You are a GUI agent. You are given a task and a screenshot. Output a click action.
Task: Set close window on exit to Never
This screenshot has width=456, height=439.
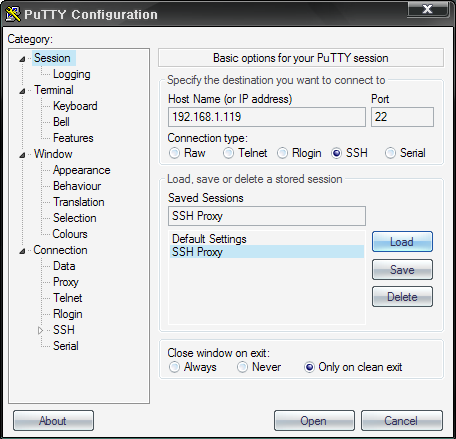coord(242,367)
